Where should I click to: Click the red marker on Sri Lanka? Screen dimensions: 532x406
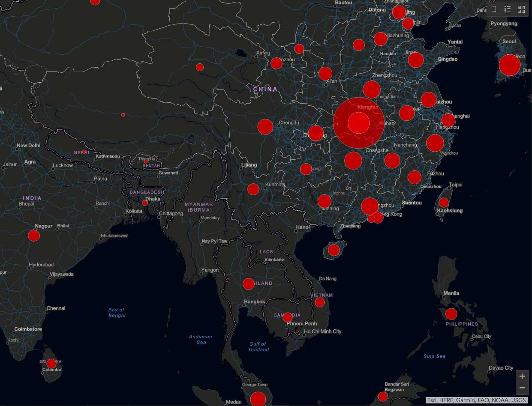tap(51, 364)
